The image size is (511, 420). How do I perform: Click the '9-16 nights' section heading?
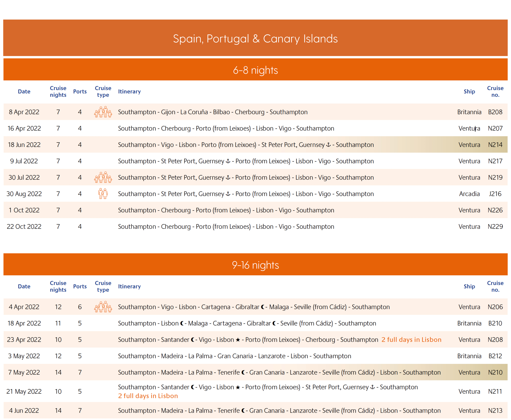(x=255, y=265)
